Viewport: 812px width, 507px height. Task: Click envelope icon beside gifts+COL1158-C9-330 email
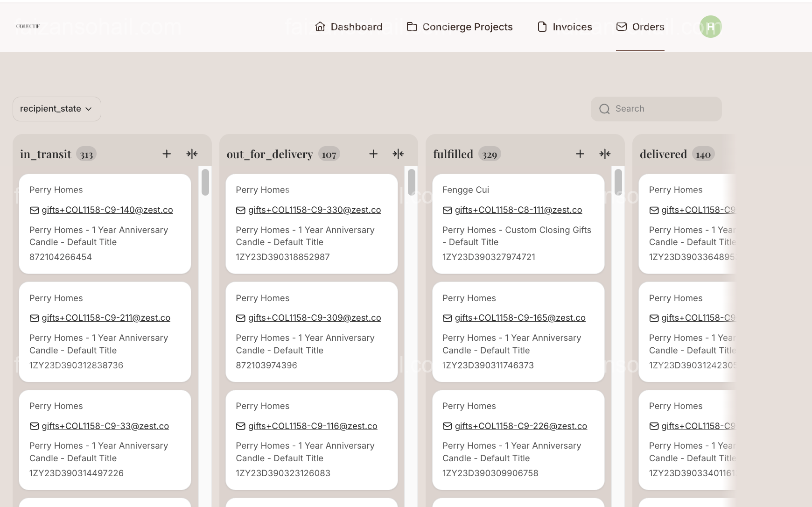coord(241,210)
